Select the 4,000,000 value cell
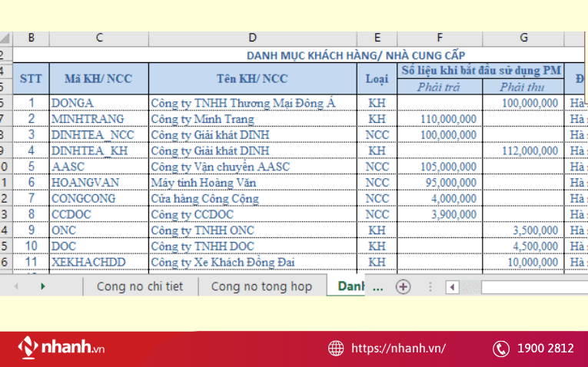This screenshot has height=367, width=588. pos(440,199)
